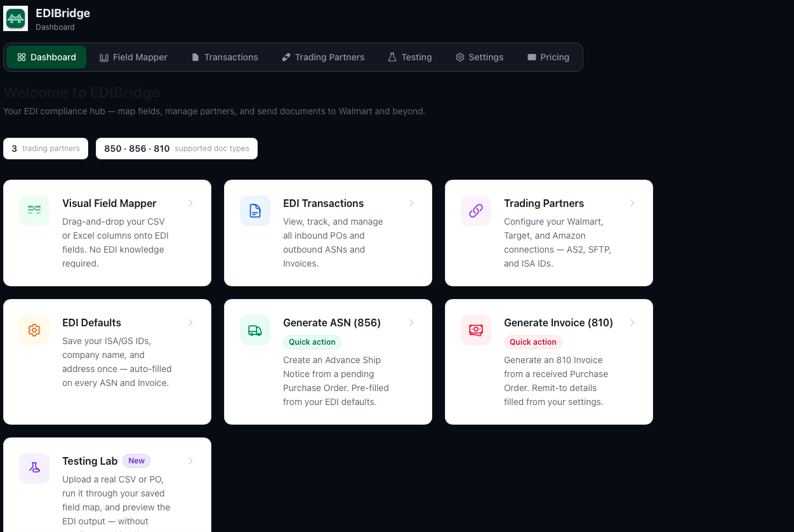794x532 pixels.
Task: Expand the EDI Transactions card chevron
Action: pos(411,203)
